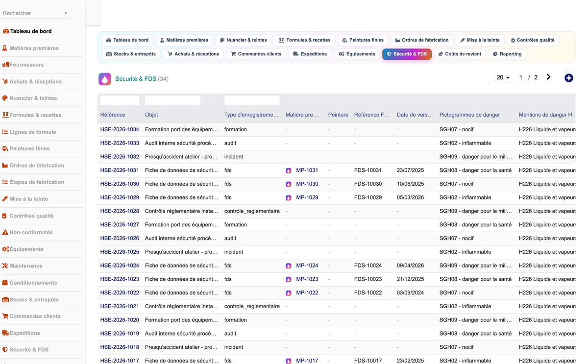Image resolution: width=588 pixels, height=364 pixels.
Task: Click the Non-conformités warning triangle icon
Action: tap(5, 232)
